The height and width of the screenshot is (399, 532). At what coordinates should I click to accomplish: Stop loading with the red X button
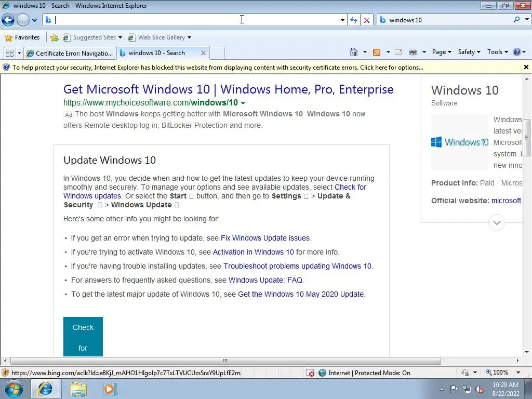(x=367, y=20)
